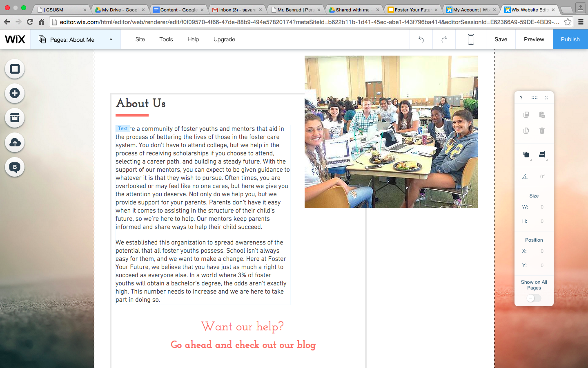The height and width of the screenshot is (368, 588).
Task: Switch to the Inbox (3) Gmail tab
Action: point(237,9)
